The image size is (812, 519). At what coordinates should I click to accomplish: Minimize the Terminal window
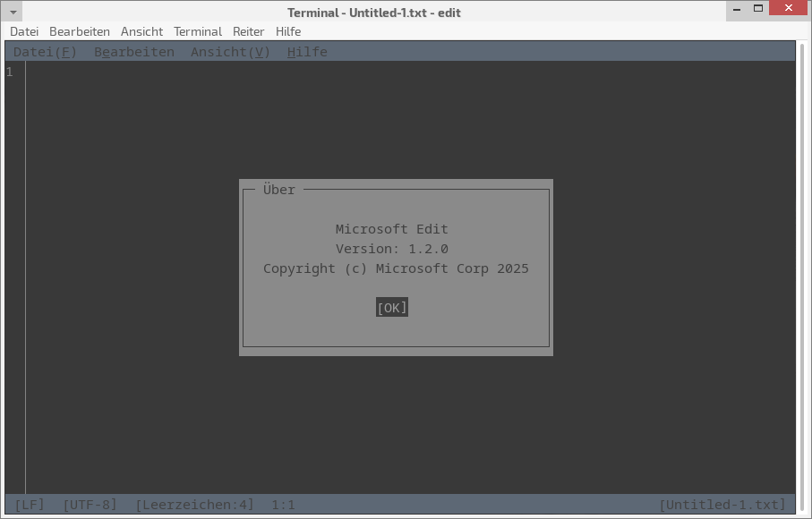click(737, 9)
